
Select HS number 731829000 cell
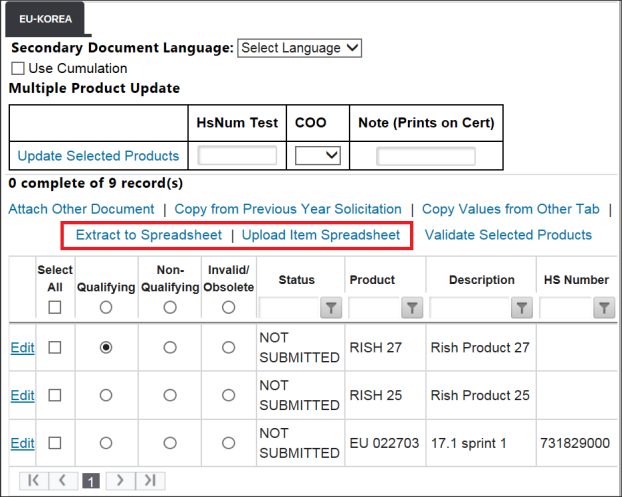[x=575, y=443]
